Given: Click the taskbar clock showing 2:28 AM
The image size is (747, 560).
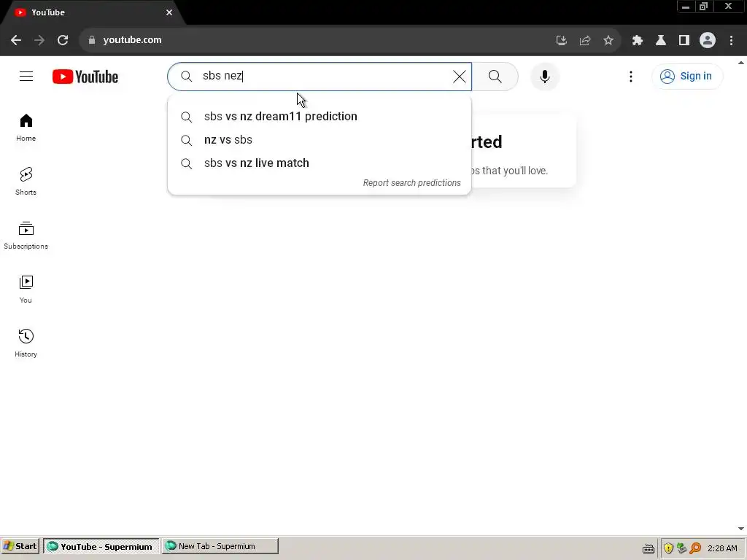Looking at the screenshot, I should pos(722,548).
